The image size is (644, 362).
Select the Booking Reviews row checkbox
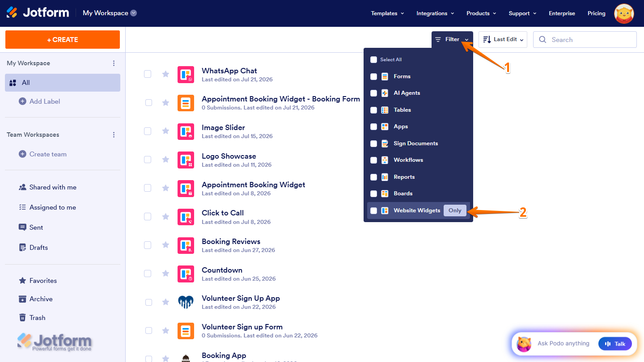click(x=148, y=245)
